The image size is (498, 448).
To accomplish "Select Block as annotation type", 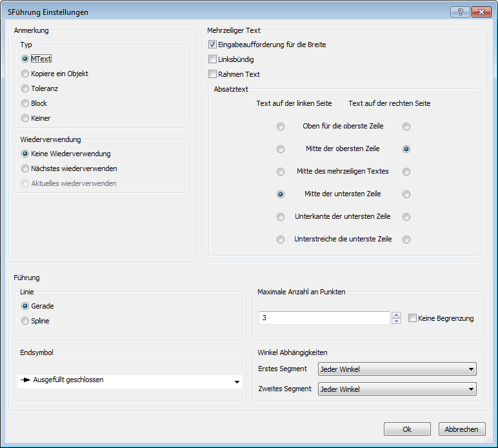I will tap(25, 103).
